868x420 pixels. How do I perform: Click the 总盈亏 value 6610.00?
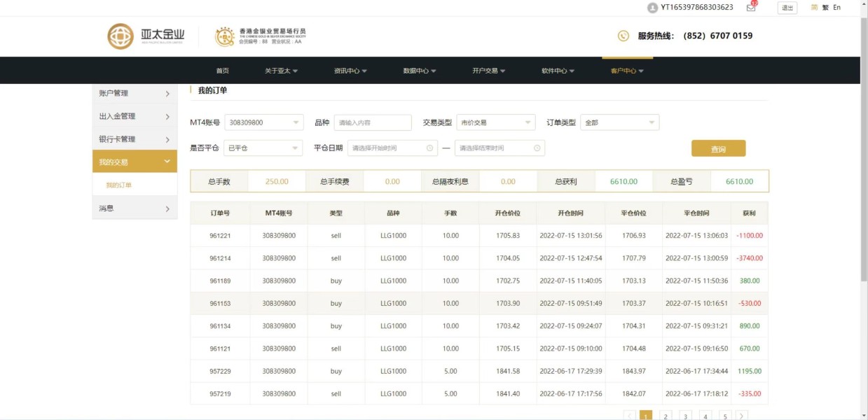coord(739,181)
